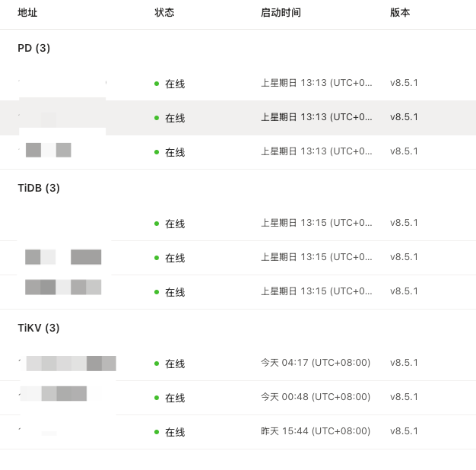Collapse the TiKV (3) group

coord(39,328)
